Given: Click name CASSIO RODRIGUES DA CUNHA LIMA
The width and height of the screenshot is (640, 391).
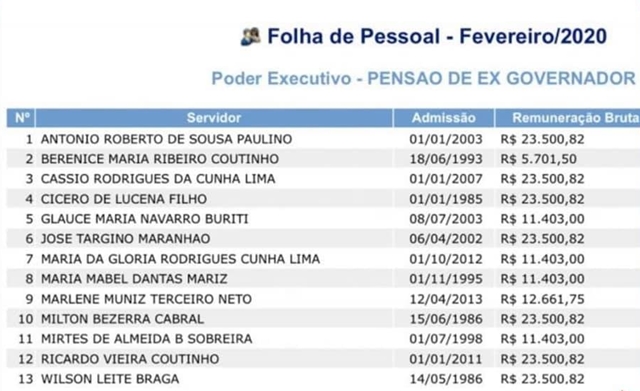Looking at the screenshot, I should click(x=158, y=179).
